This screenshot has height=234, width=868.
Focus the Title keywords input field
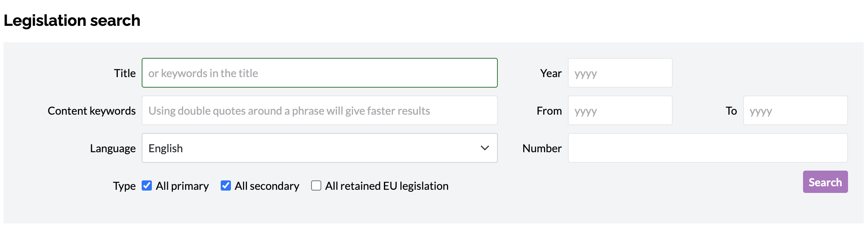(319, 73)
